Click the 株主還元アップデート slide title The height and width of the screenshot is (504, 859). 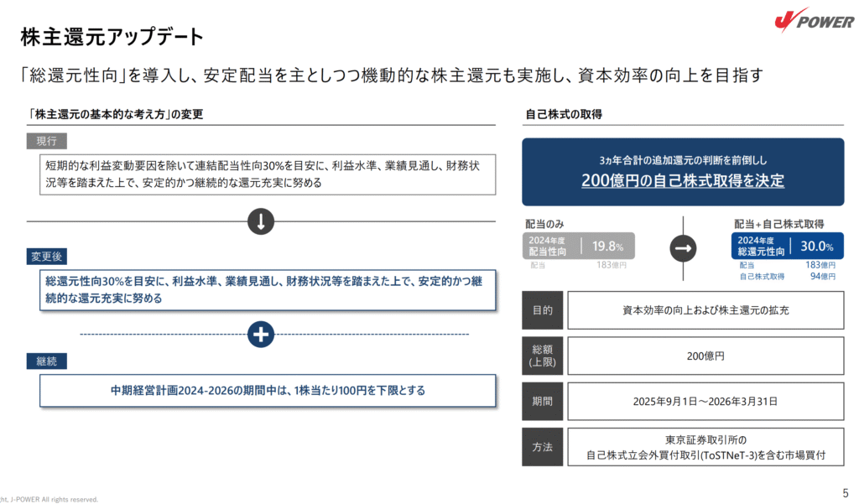pyautogui.click(x=112, y=37)
